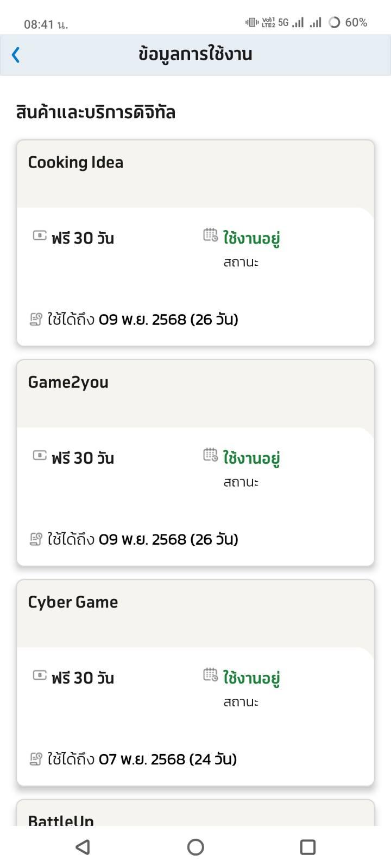Viewport: 391px width, 868px height.
Task: Tap the calendar status icon for Cyber Game
Action: (211, 674)
